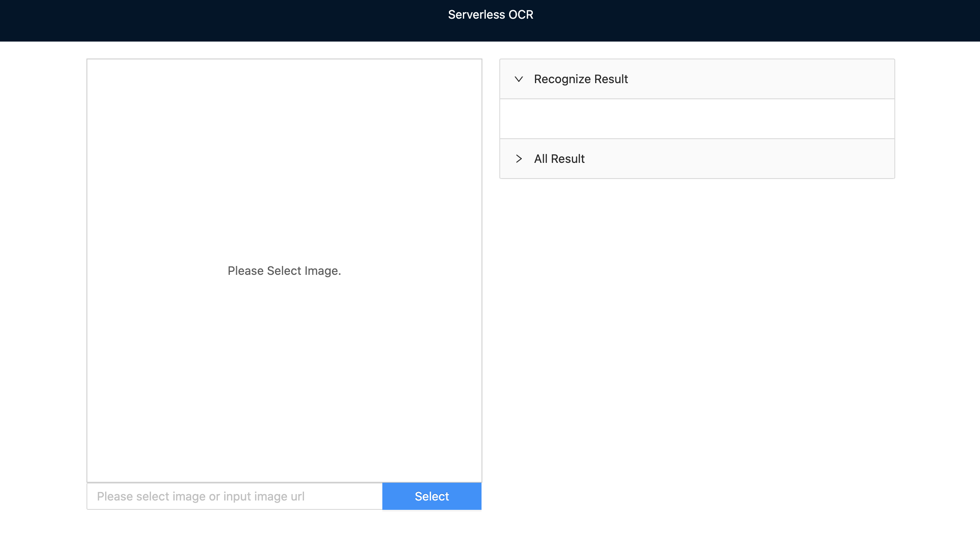Open the All Result section
Viewport: 980px width, 548px height.
point(559,159)
